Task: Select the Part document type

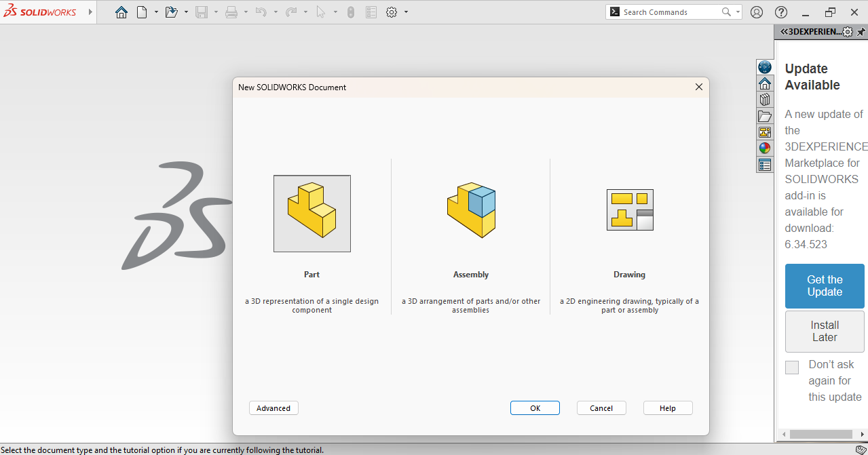Action: (x=312, y=214)
